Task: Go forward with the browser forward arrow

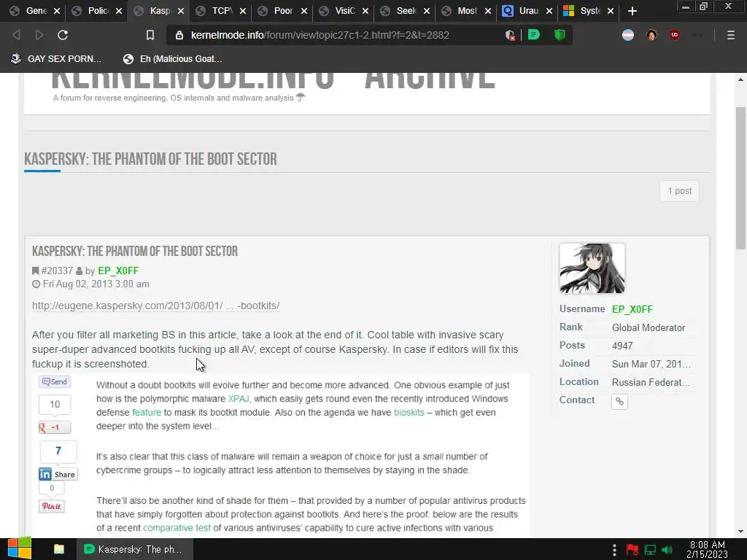Action: (x=39, y=35)
